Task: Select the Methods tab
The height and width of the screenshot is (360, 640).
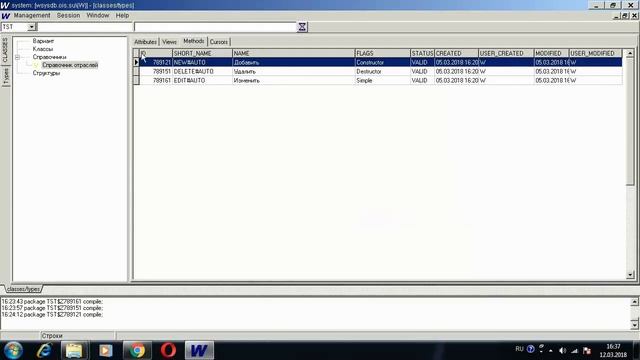Action: click(x=193, y=41)
